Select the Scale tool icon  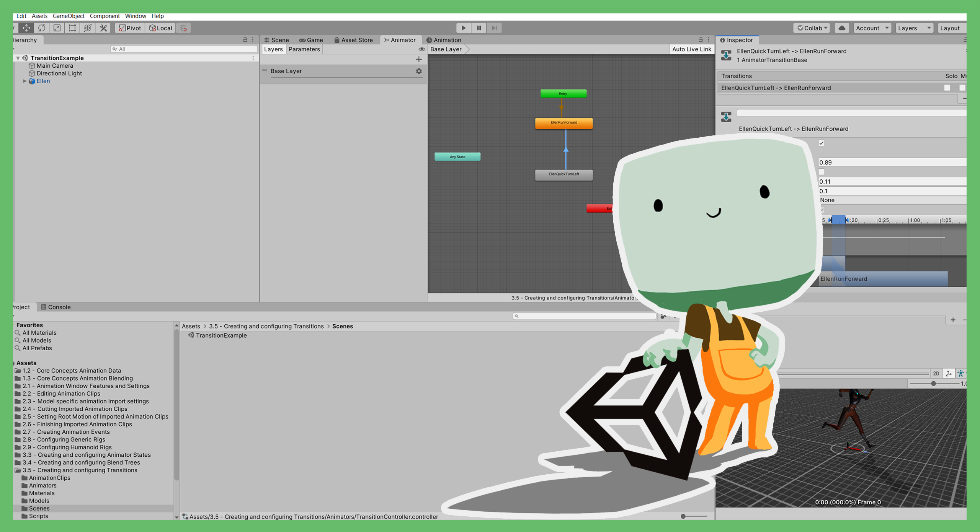[57, 28]
